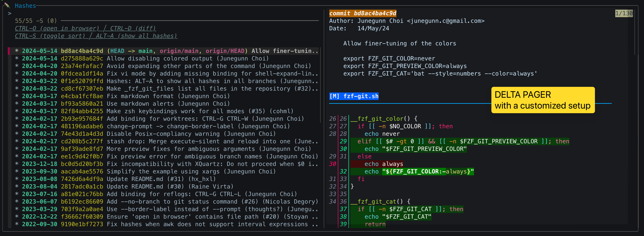Click the [M] fzf-git.sh file header

354,96
